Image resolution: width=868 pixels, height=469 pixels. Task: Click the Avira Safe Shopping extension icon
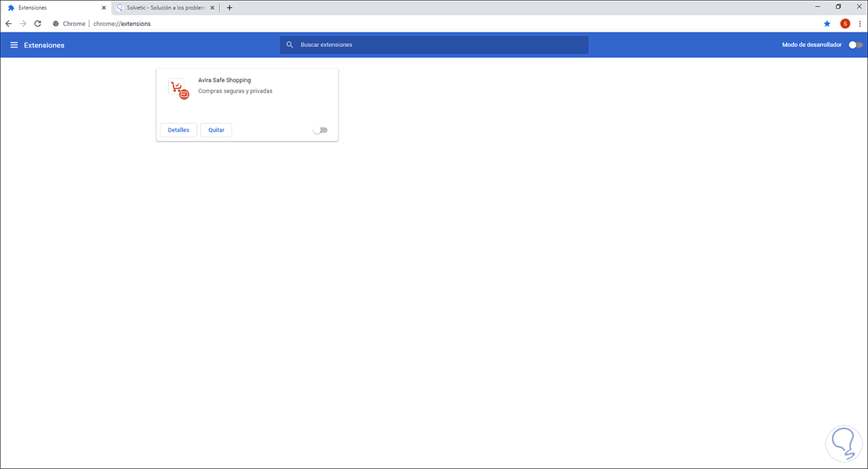click(177, 88)
